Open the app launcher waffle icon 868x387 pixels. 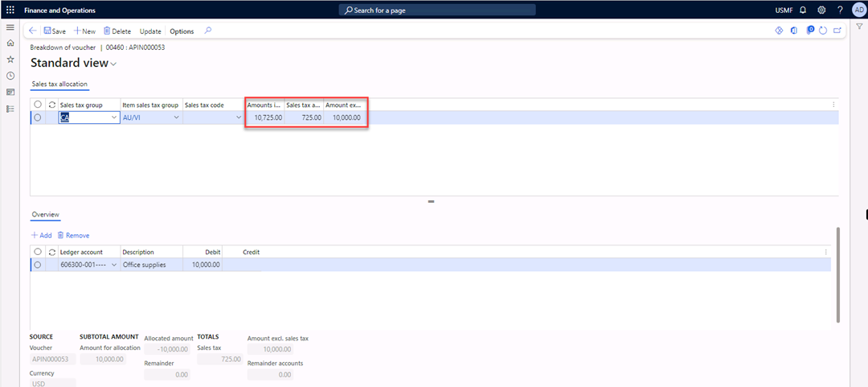(10, 10)
